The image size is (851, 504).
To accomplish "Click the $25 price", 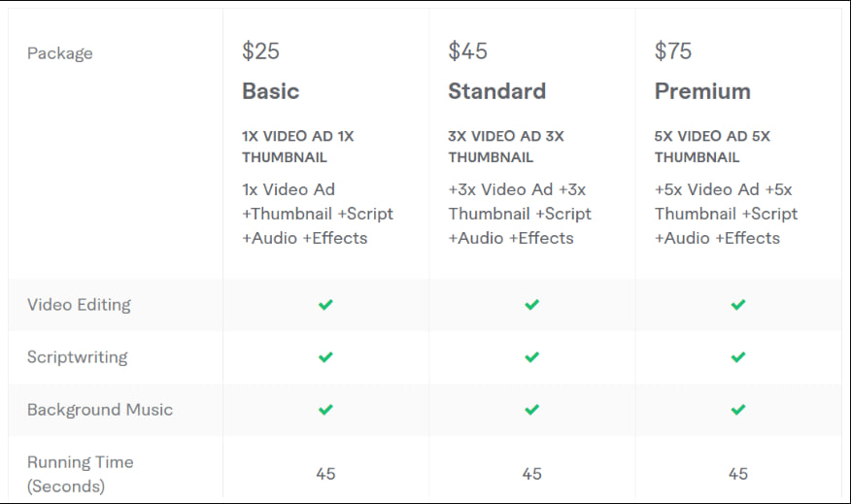I will click(x=261, y=51).
